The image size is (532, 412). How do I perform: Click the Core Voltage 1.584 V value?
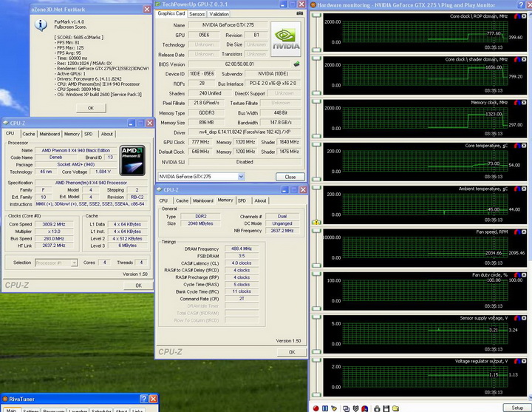click(103, 172)
